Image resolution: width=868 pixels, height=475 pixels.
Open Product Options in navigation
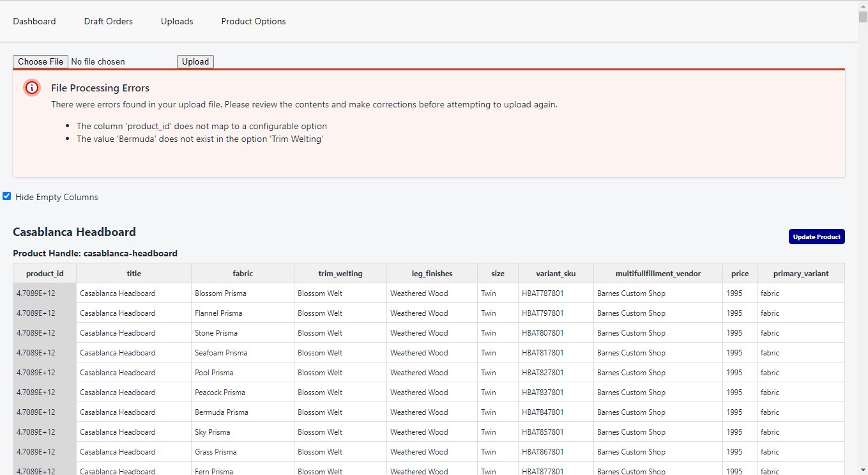pos(254,21)
